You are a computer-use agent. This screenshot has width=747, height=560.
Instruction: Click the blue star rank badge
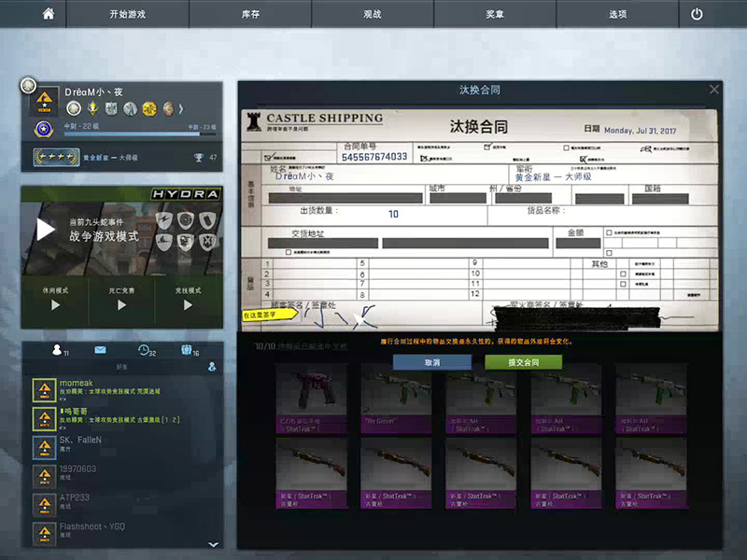[44, 129]
